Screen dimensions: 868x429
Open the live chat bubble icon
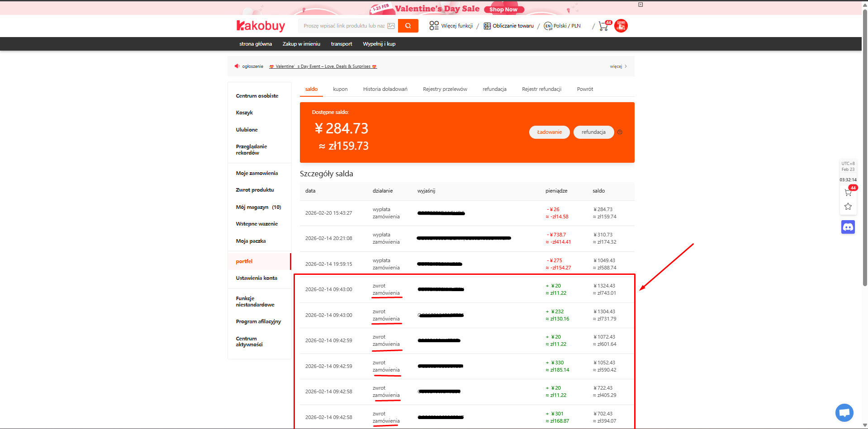point(844,412)
